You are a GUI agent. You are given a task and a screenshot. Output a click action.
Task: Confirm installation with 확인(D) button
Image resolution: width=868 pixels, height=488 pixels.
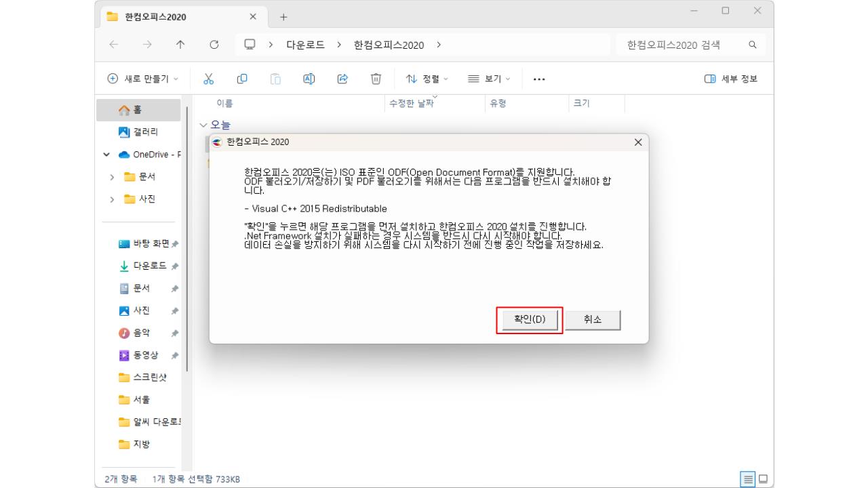tap(530, 319)
